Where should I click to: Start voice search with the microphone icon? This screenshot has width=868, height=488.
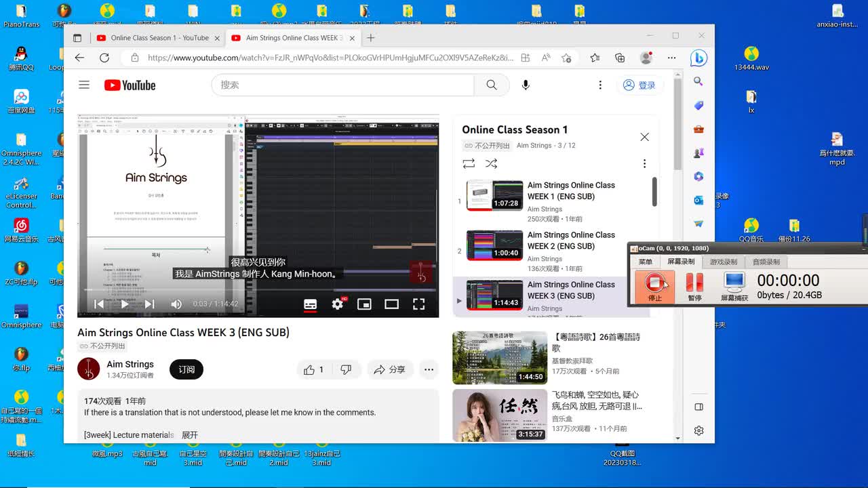click(x=526, y=85)
